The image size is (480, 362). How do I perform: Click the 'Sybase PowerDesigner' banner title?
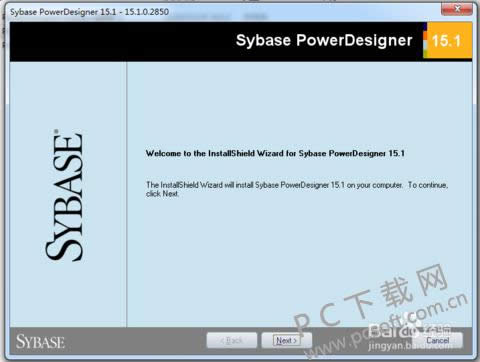pos(324,40)
